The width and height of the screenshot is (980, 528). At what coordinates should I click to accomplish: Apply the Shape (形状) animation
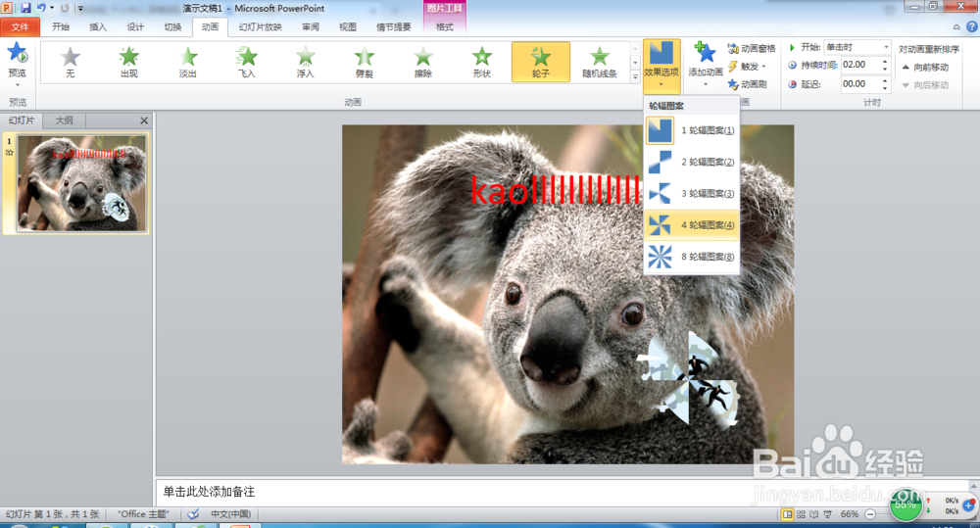[482, 62]
